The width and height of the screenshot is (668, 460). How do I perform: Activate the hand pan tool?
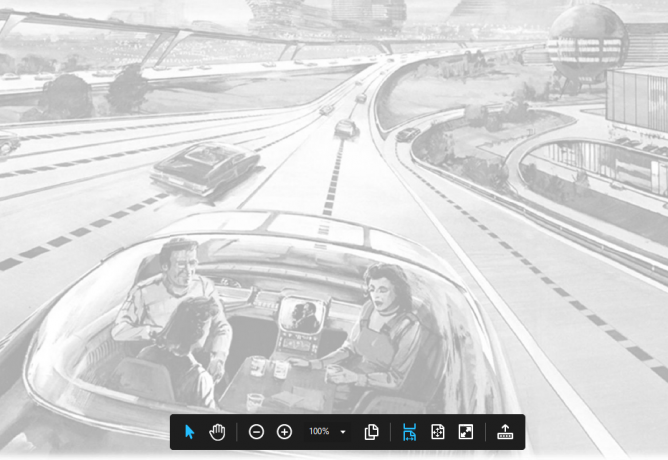[x=218, y=432]
